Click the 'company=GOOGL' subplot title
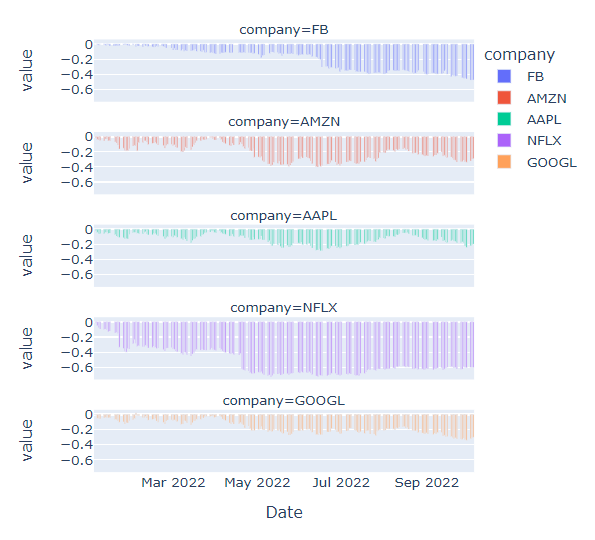The image size is (595, 540). tap(284, 401)
